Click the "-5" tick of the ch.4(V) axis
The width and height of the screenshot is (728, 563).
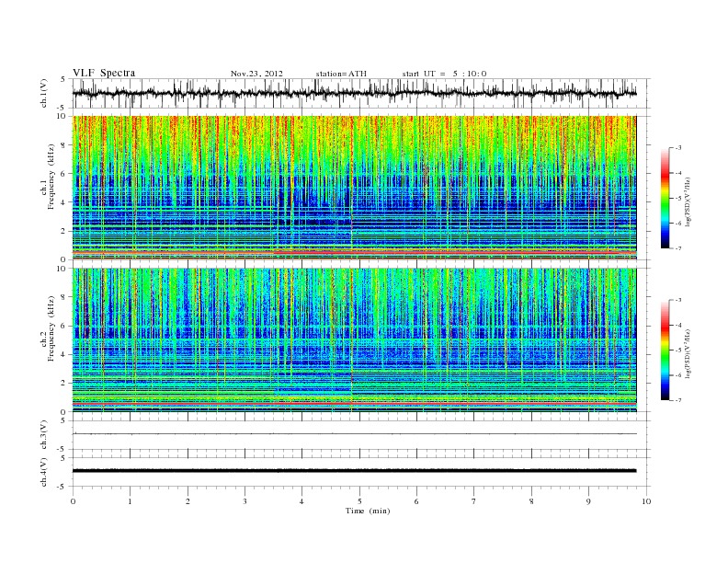pos(63,487)
